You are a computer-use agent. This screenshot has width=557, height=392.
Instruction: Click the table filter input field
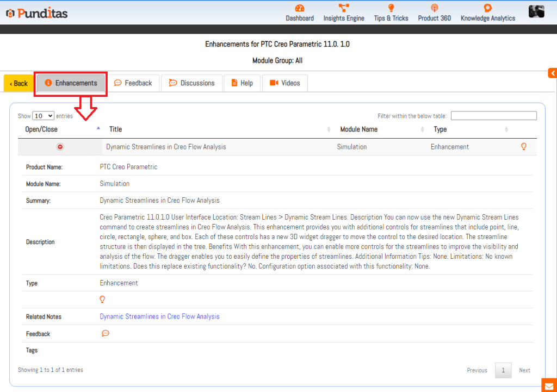493,116
